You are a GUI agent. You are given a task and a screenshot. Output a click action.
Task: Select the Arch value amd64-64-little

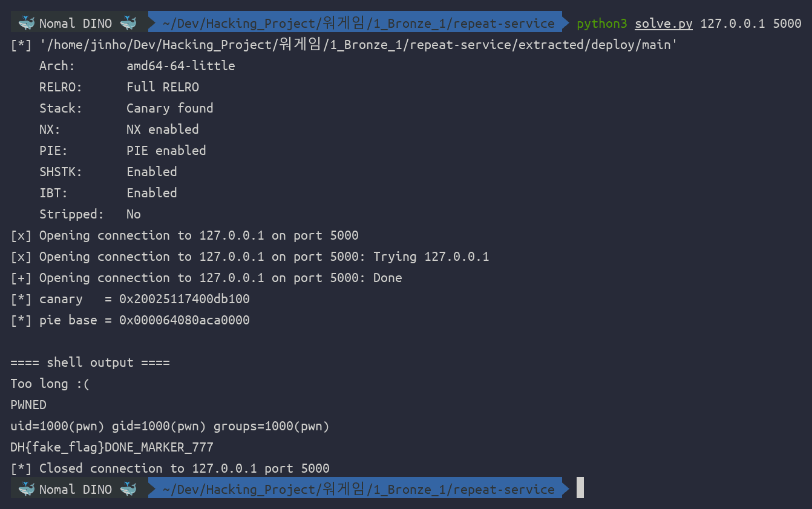click(x=180, y=66)
